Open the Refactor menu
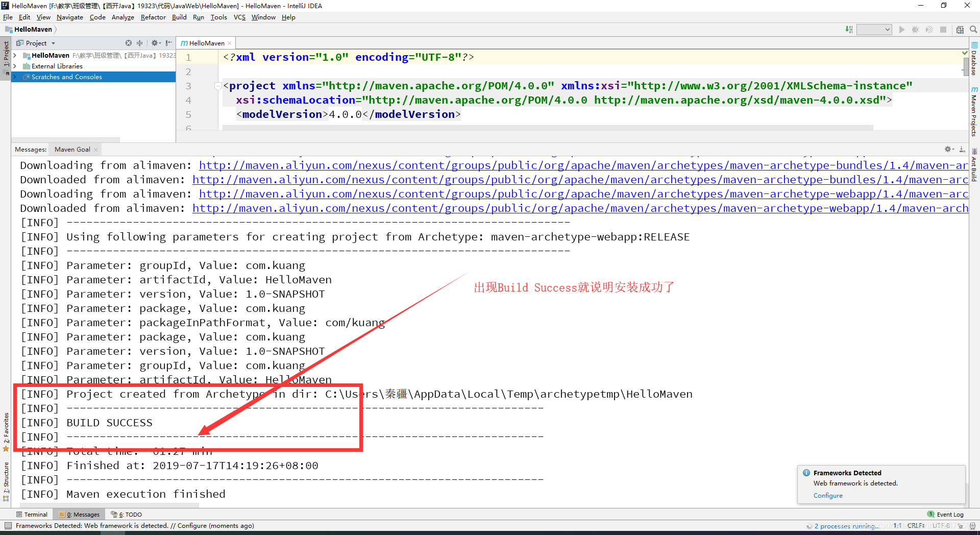980x535 pixels. [153, 17]
